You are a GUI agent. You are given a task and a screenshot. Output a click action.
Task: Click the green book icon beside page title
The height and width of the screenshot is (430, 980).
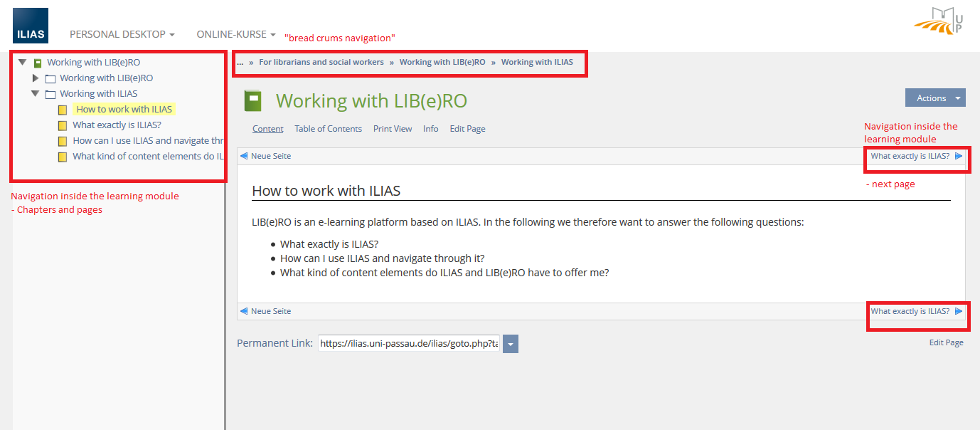[x=253, y=101]
